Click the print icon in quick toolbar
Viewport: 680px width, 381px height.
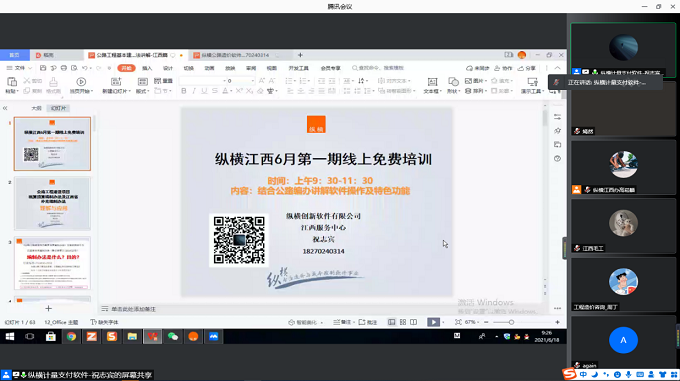[64, 68]
